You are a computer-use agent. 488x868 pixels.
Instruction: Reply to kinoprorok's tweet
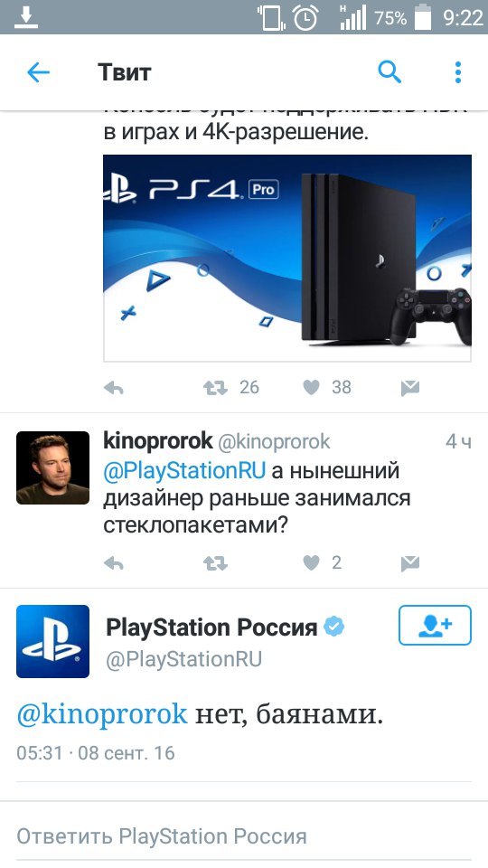click(114, 563)
